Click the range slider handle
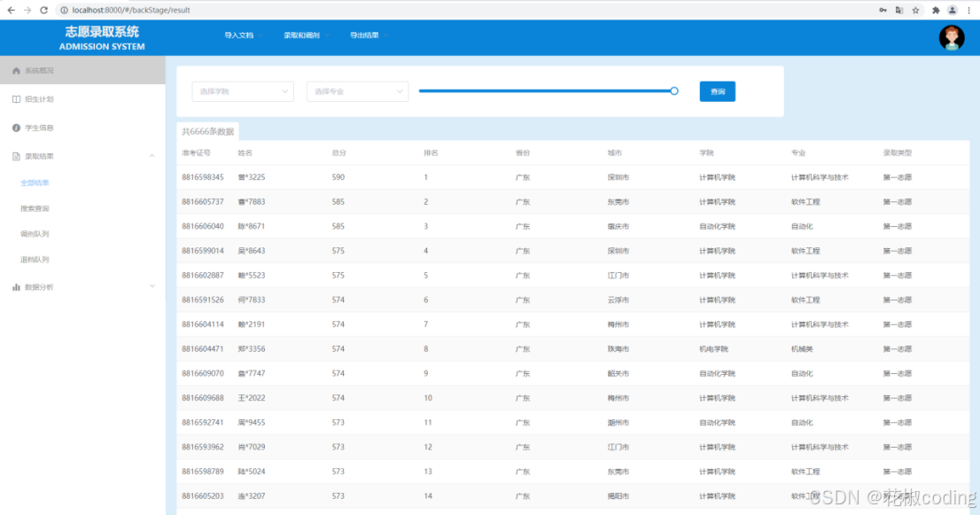Viewport: 980px width, 515px height. click(673, 91)
